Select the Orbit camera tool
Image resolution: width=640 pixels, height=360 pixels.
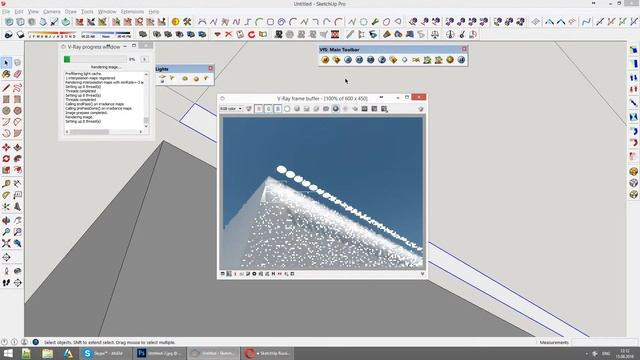point(6,220)
